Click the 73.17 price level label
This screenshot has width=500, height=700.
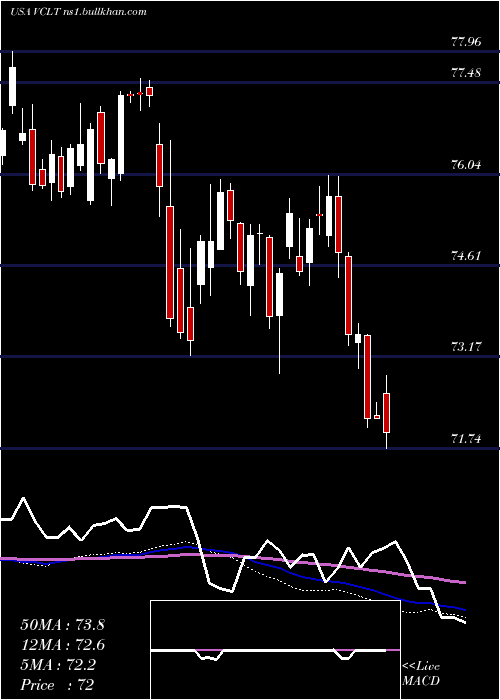[467, 346]
